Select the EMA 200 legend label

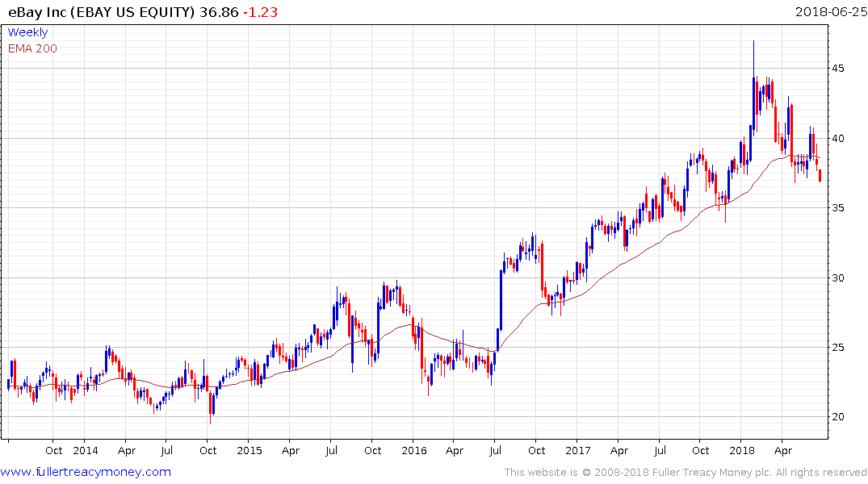(x=32, y=48)
